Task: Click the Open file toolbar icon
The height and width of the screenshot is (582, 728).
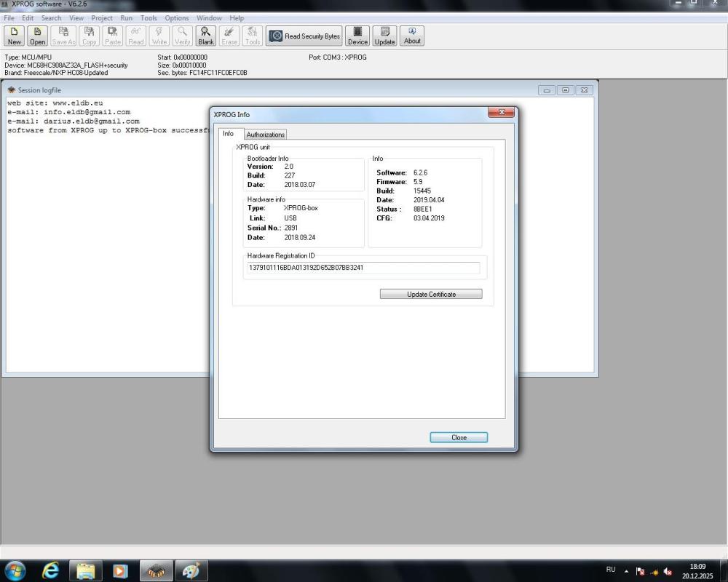Action: click(38, 36)
